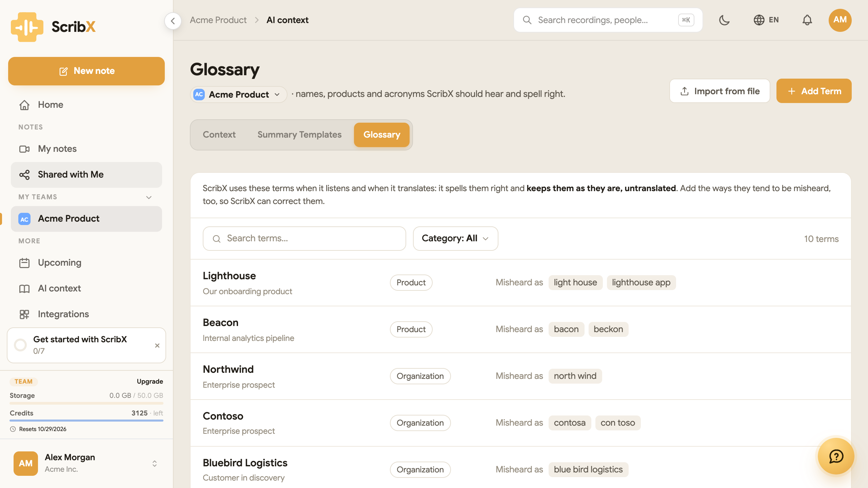Viewport: 868px width, 488px height.
Task: Click the Storage usage bar
Action: pos(86,403)
